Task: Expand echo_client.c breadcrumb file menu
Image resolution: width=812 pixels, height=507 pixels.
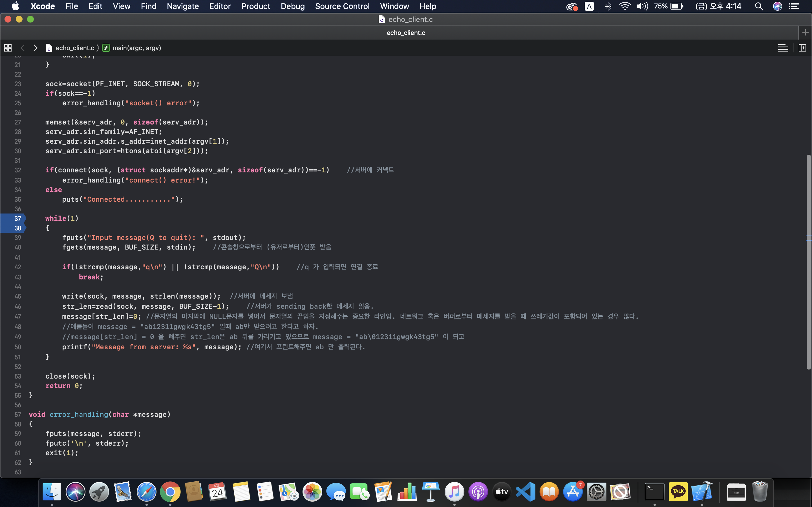Action: coord(74,48)
